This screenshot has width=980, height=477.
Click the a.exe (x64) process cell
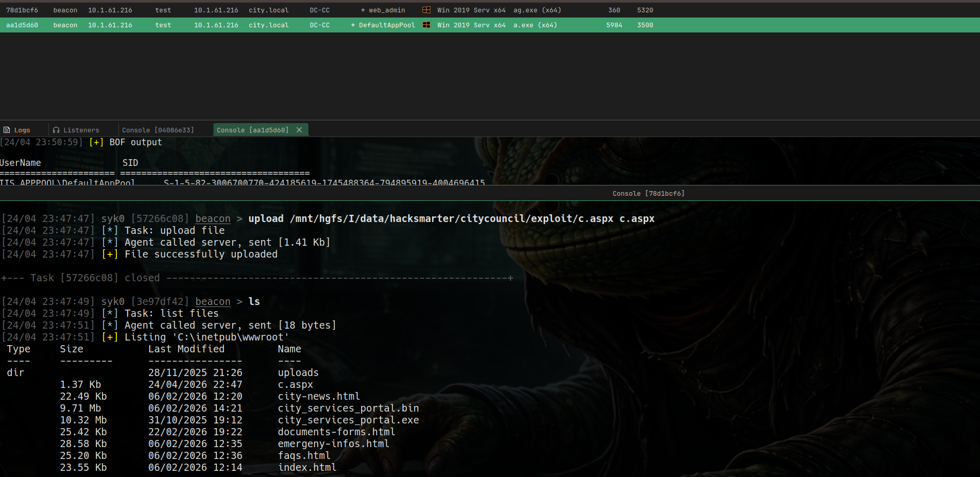(535, 25)
